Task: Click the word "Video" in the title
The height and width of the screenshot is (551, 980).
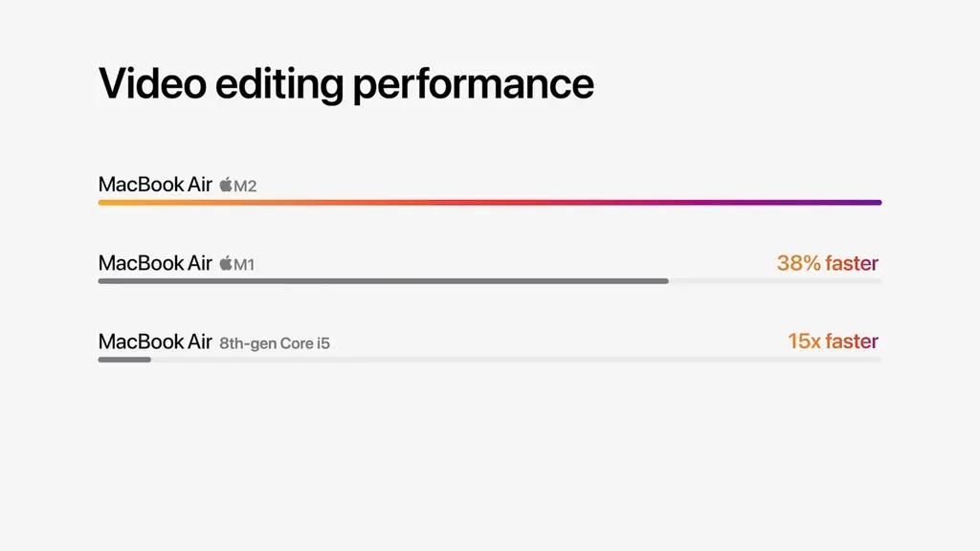Action: (152, 84)
